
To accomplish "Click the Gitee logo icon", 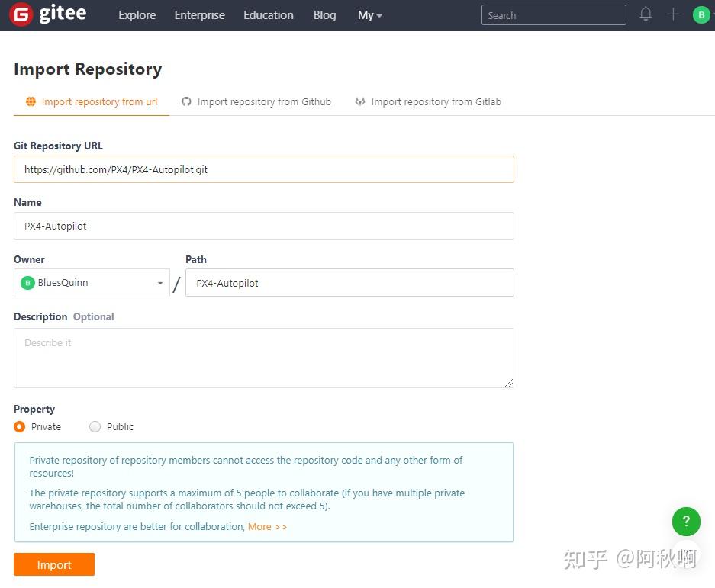I will point(21,14).
